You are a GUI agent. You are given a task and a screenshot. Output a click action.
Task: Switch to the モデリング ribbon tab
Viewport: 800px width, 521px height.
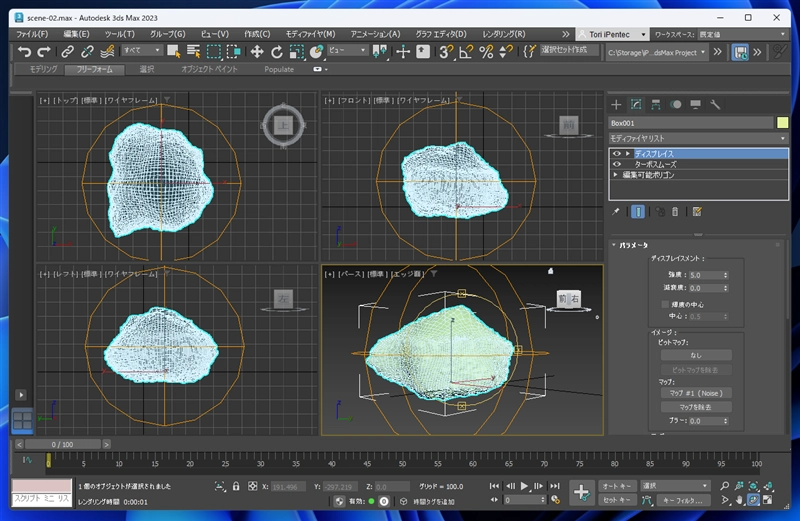click(43, 69)
